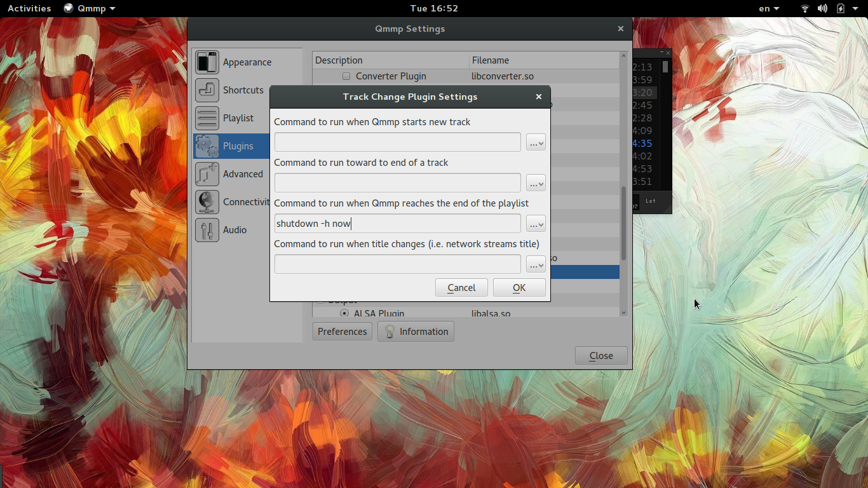The image size is (868, 488).
Task: Select the playlist track lasting 3:59
Action: (642, 80)
